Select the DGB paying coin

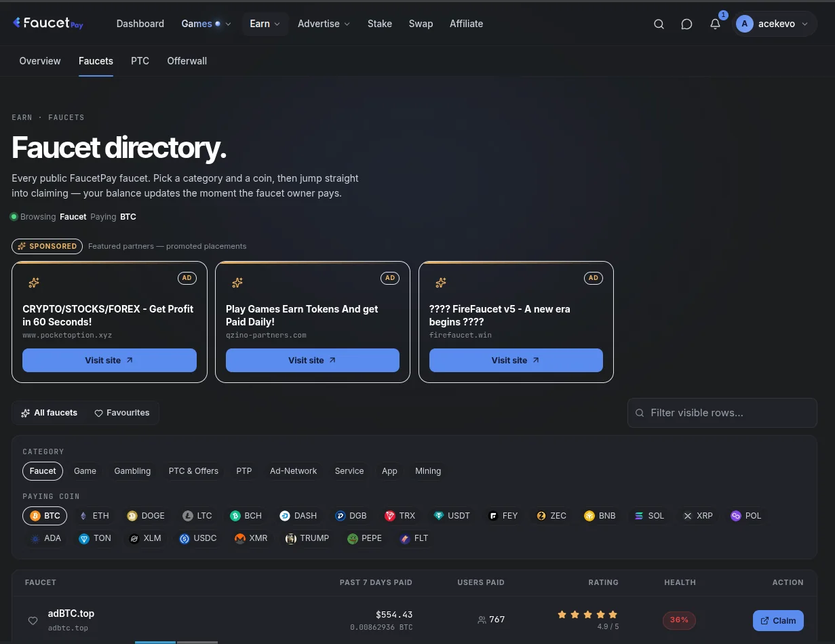(x=351, y=516)
